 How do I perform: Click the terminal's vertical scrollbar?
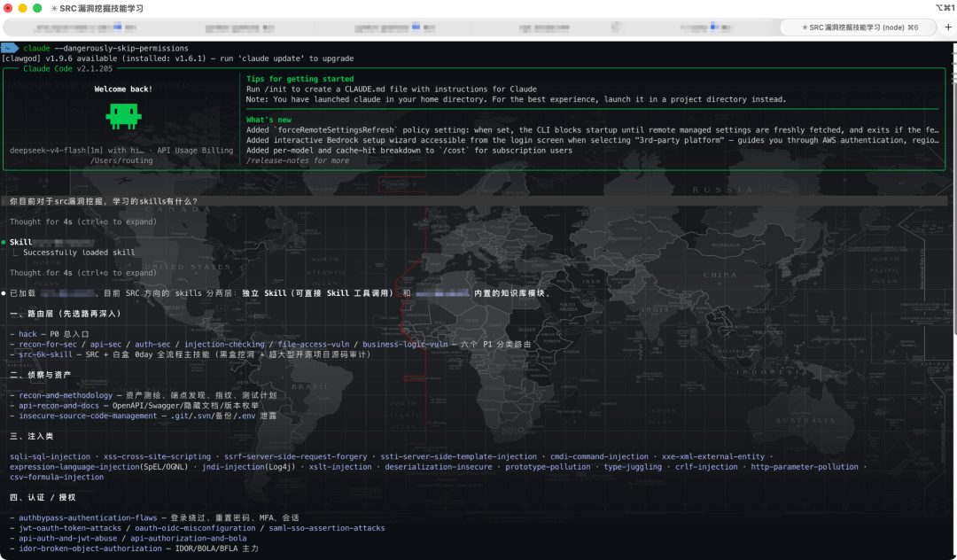point(954,195)
